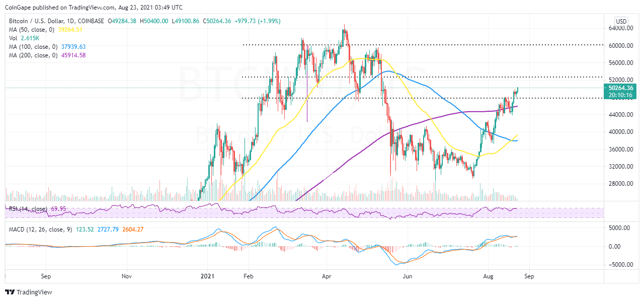Click the RSI value 69.95
The width and height of the screenshot is (644, 301).
[57, 208]
